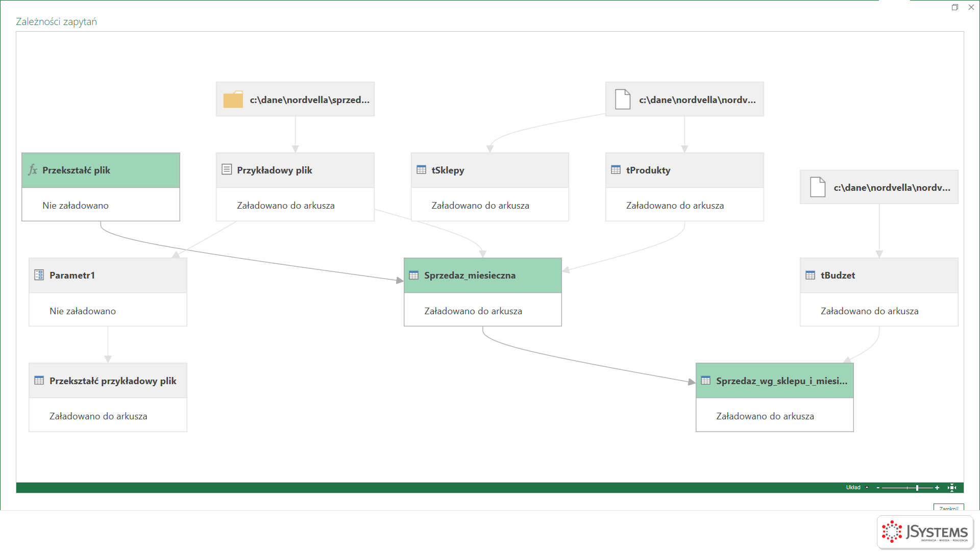Click the fx icon of Przekształć plik
The width and height of the screenshot is (980, 553).
(x=33, y=170)
